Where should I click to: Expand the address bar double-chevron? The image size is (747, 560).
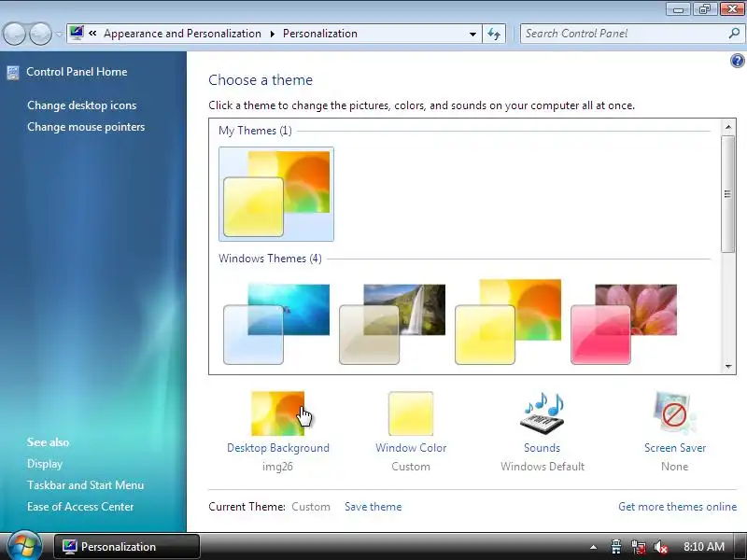(92, 34)
